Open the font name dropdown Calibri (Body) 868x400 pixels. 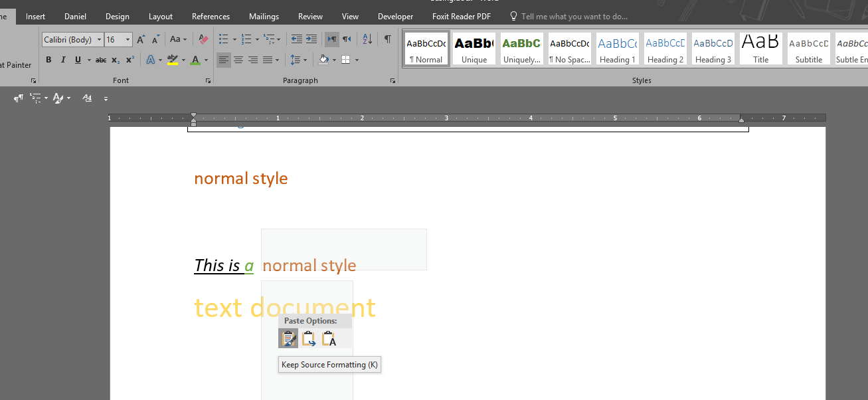[100, 40]
